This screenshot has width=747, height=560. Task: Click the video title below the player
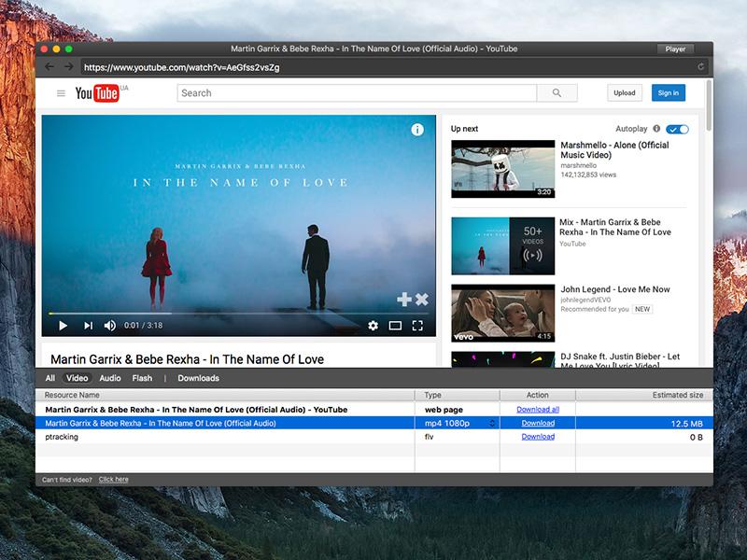click(188, 359)
